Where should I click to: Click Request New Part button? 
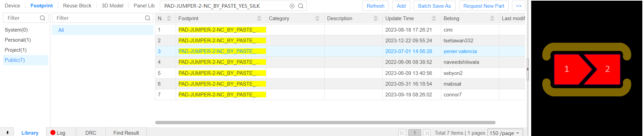[x=484, y=6]
